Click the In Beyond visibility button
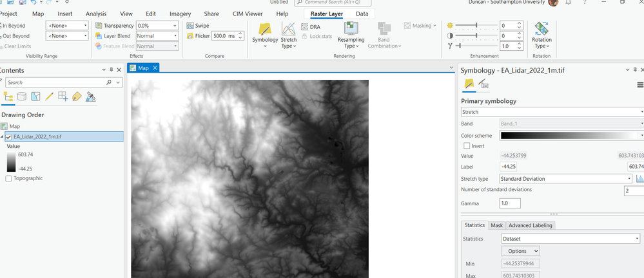Image resolution: width=644 pixels, height=278 pixels. tap(13, 26)
